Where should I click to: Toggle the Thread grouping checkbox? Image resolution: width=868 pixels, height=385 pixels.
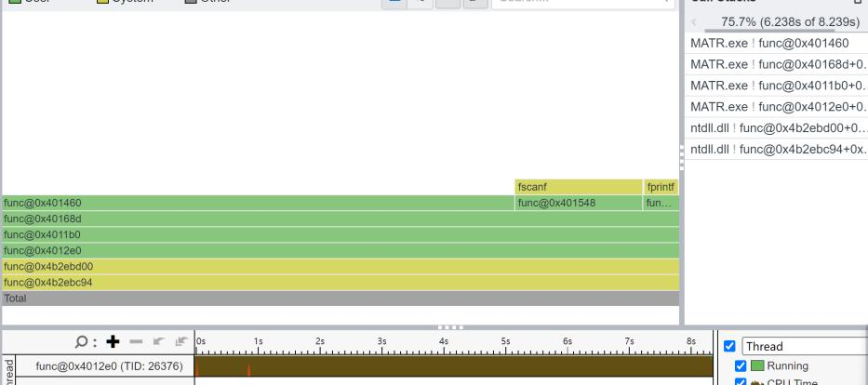(729, 346)
